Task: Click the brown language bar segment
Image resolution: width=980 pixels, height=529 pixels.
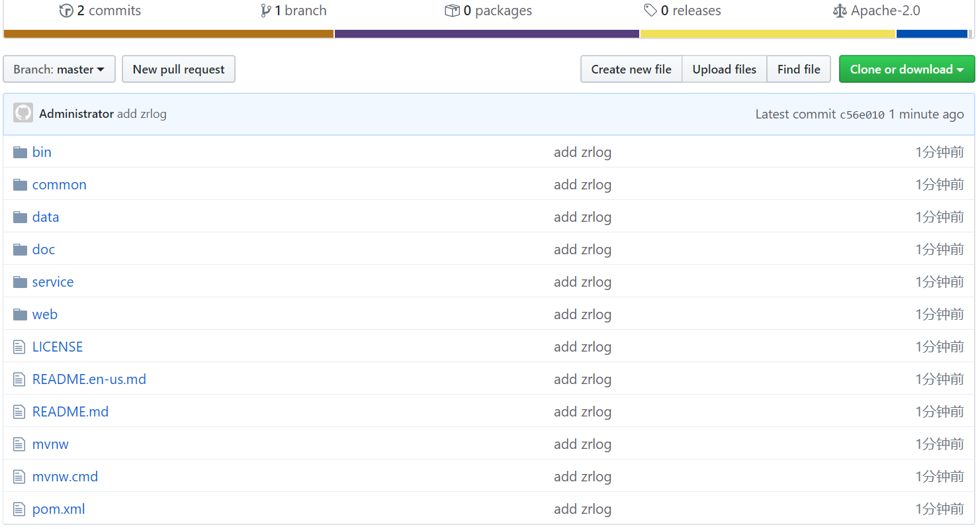Action: tap(169, 34)
